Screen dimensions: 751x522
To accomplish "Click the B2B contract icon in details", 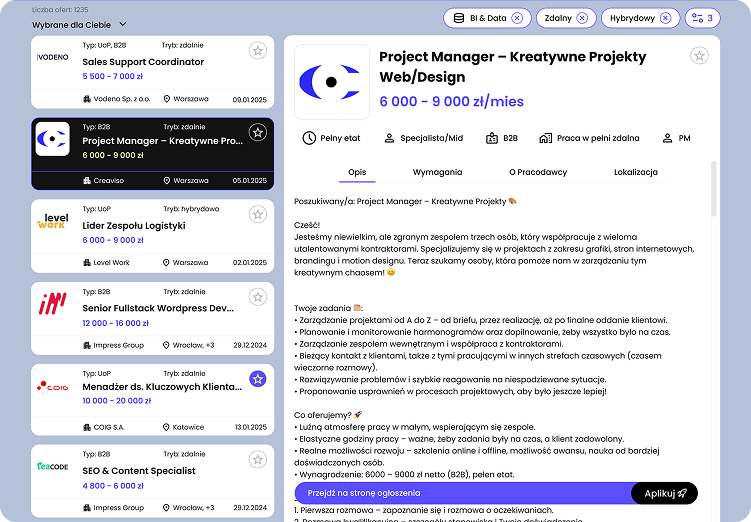I will (x=492, y=138).
